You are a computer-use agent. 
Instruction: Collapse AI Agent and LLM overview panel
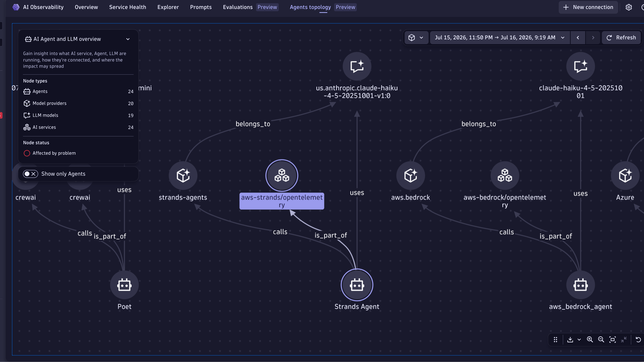[128, 39]
